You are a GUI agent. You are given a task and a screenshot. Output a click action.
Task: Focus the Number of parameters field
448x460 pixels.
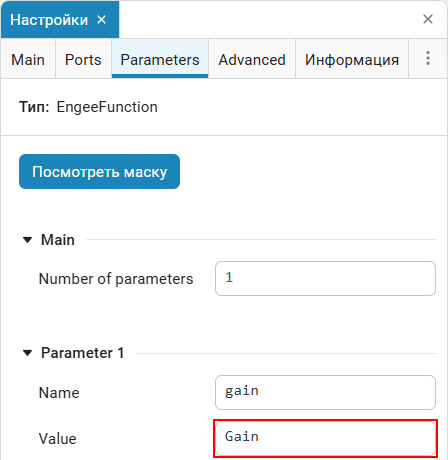325,278
